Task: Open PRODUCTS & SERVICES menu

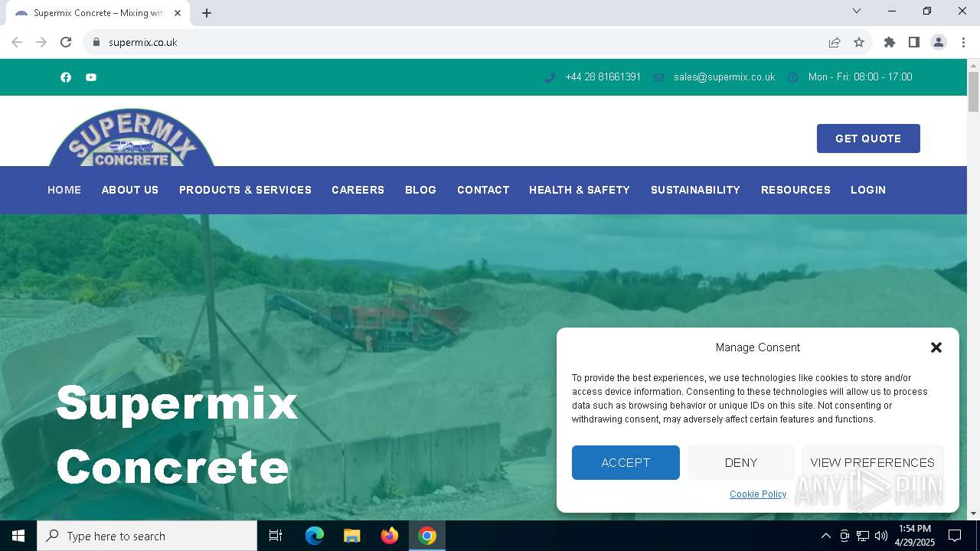Action: [x=245, y=190]
